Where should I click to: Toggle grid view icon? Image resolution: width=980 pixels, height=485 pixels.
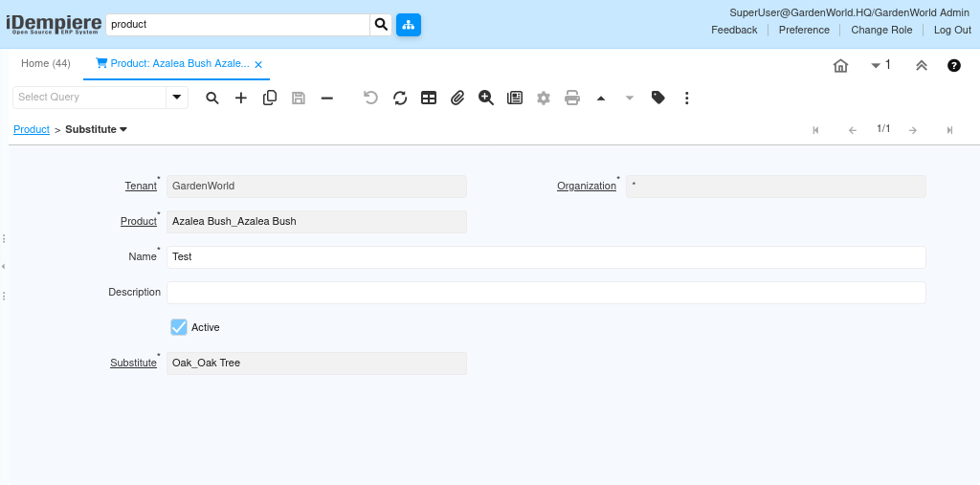coord(429,98)
